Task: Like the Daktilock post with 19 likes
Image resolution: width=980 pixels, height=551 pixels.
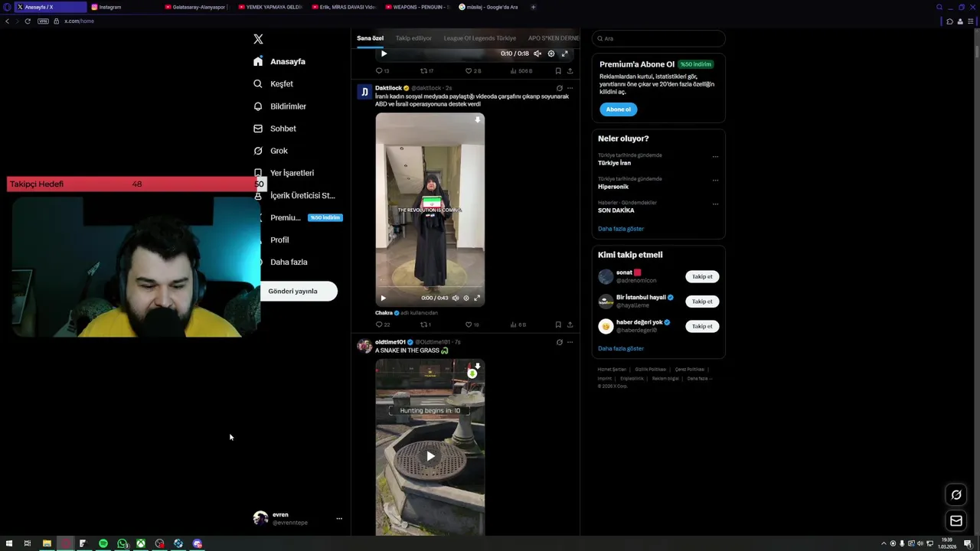Action: click(472, 324)
